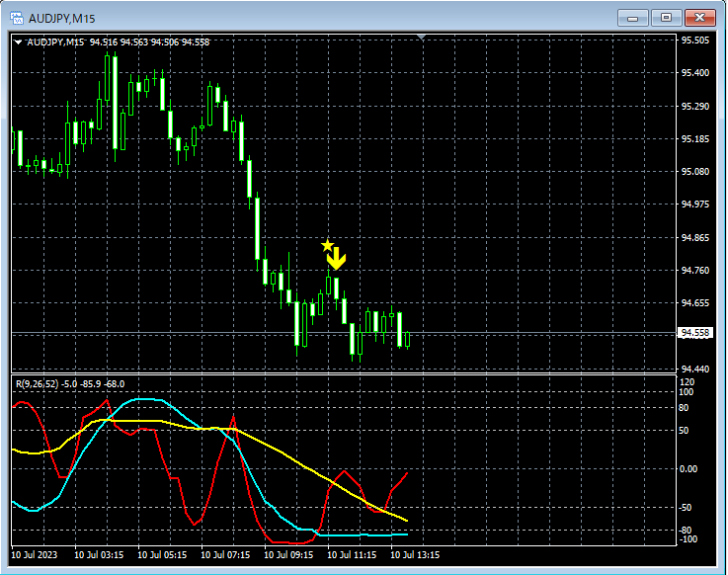Viewport: 728px width, 575px height.
Task: Click the 94.655 price scale value
Action: pyautogui.click(x=695, y=303)
